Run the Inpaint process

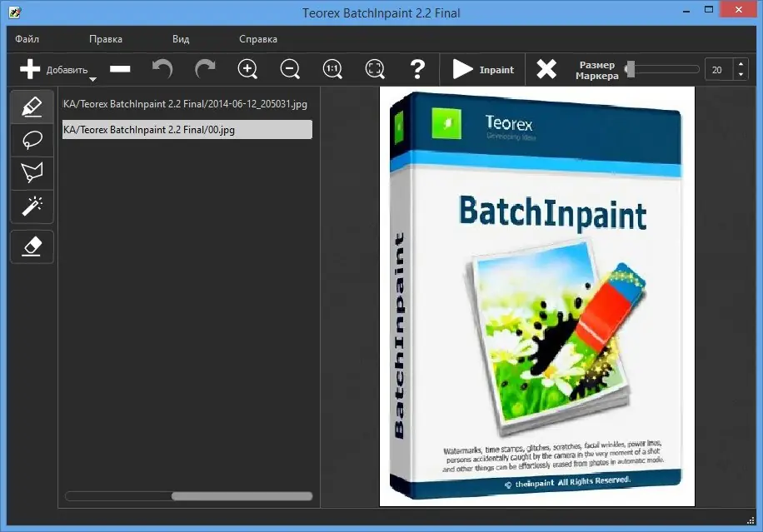[x=483, y=70]
